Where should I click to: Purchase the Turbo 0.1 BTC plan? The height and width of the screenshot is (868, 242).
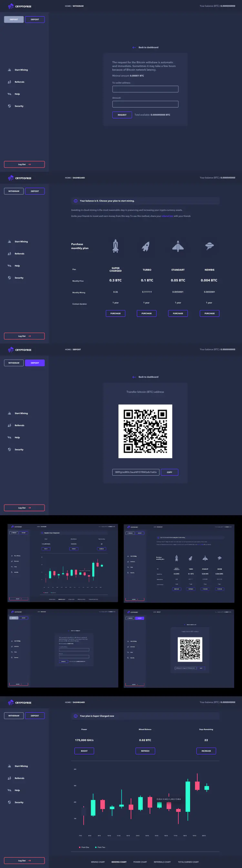(x=146, y=313)
